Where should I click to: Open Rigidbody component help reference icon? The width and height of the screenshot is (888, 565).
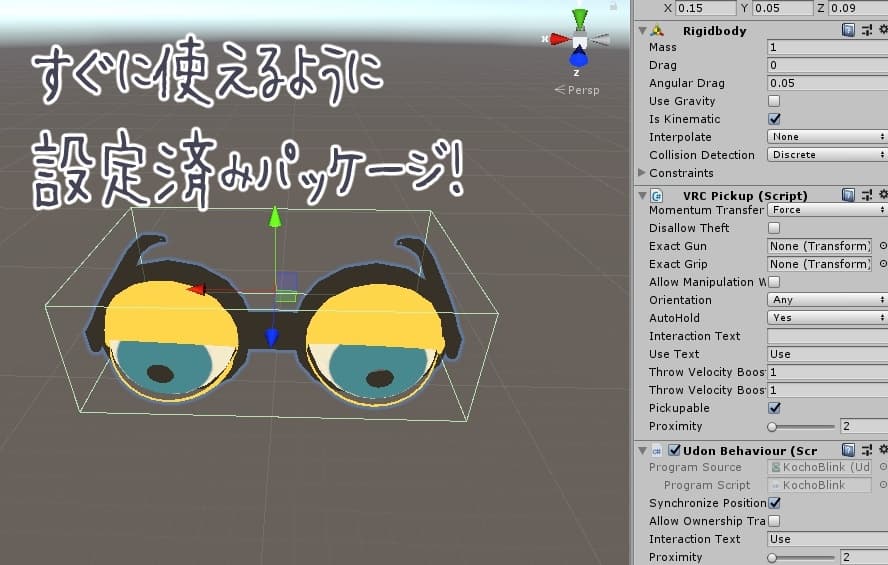coord(849,31)
